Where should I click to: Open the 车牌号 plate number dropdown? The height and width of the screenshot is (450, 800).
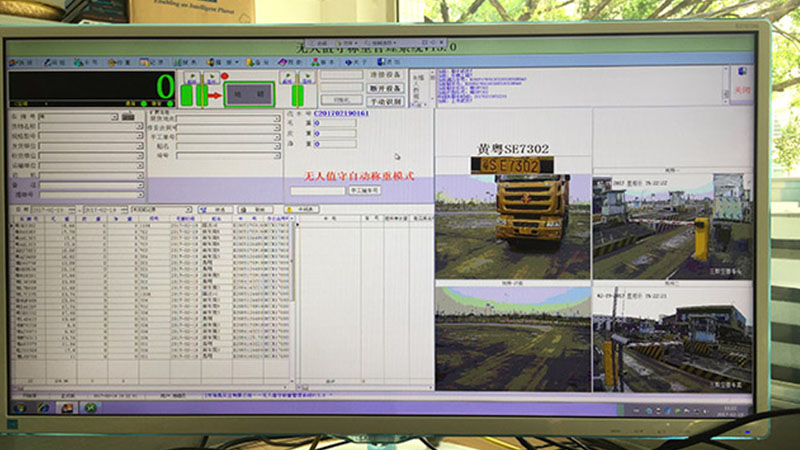click(114, 117)
